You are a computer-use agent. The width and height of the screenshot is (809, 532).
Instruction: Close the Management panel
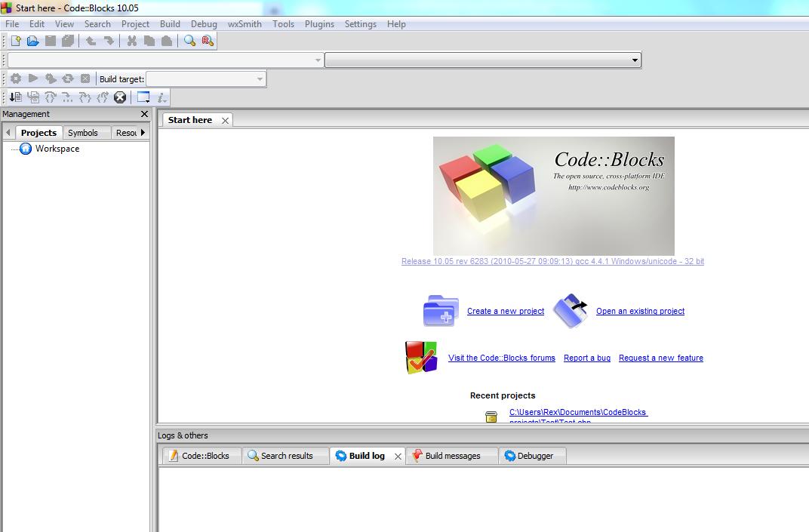(144, 114)
